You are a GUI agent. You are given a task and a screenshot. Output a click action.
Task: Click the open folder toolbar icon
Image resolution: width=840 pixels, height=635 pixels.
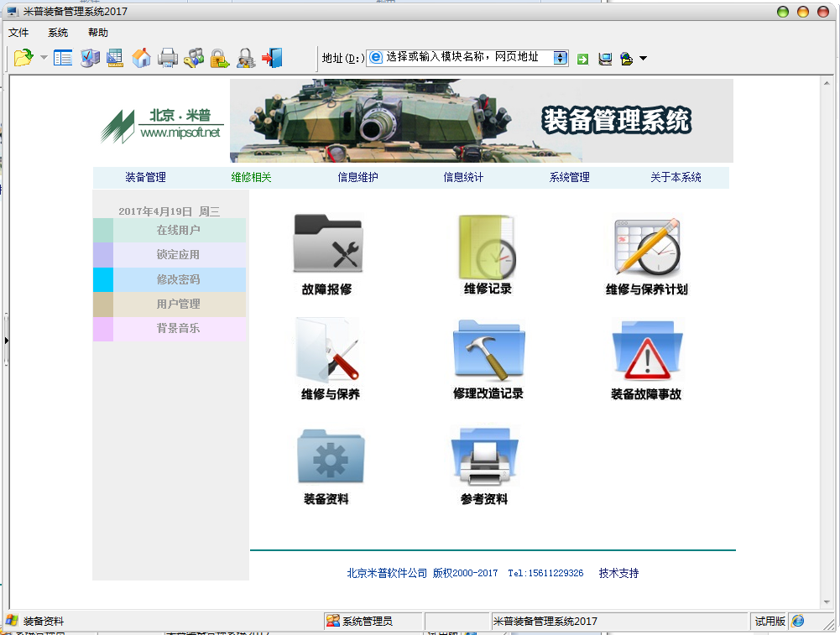[23, 58]
